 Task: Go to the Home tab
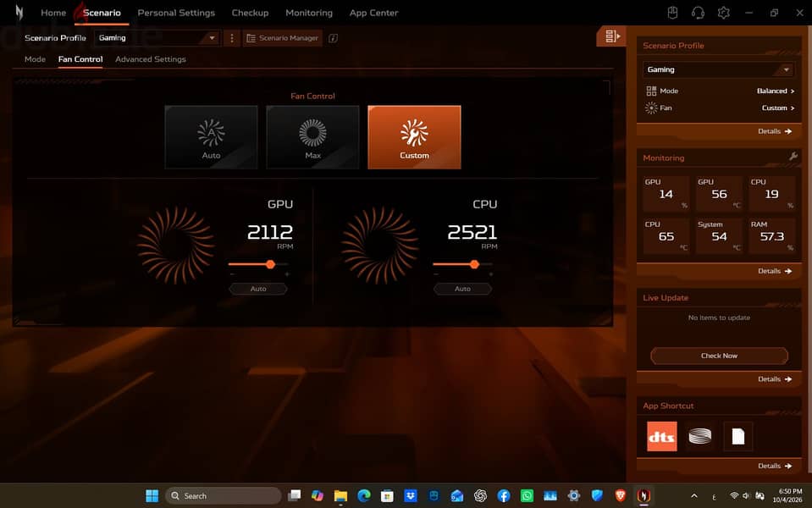point(53,13)
